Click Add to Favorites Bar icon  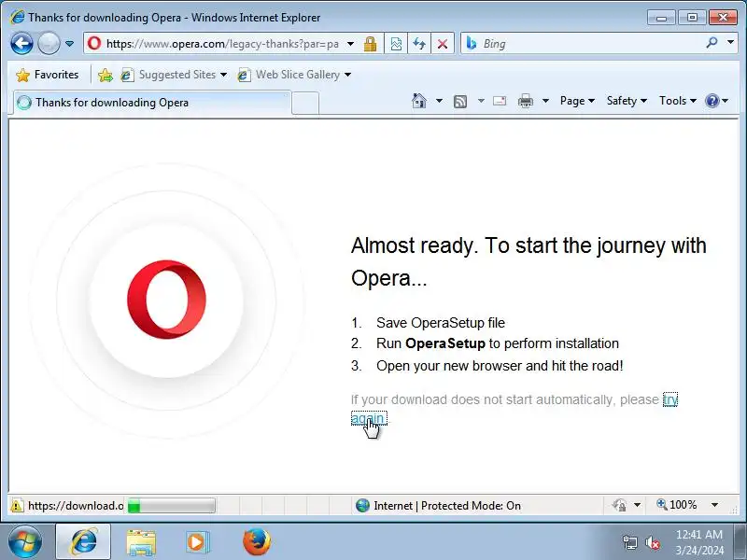(x=106, y=75)
